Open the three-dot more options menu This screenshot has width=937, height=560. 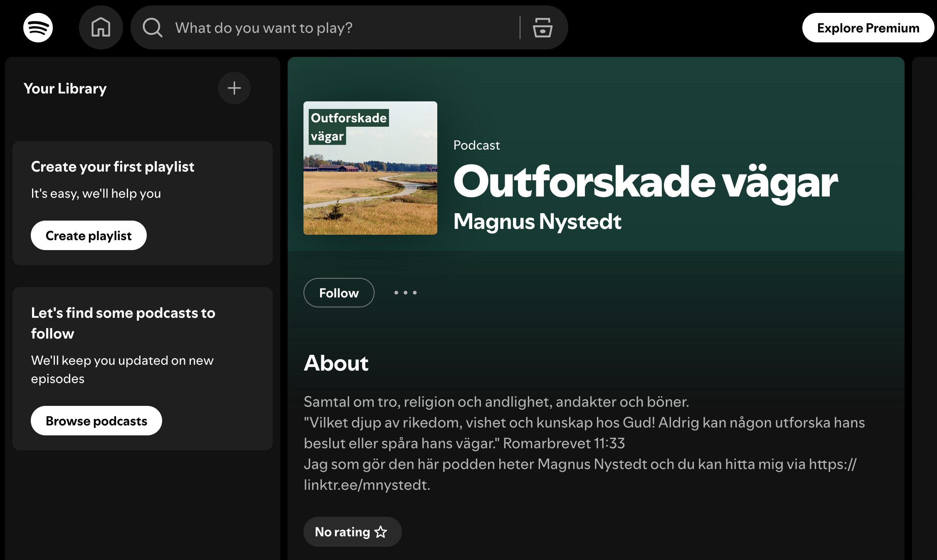tap(405, 293)
